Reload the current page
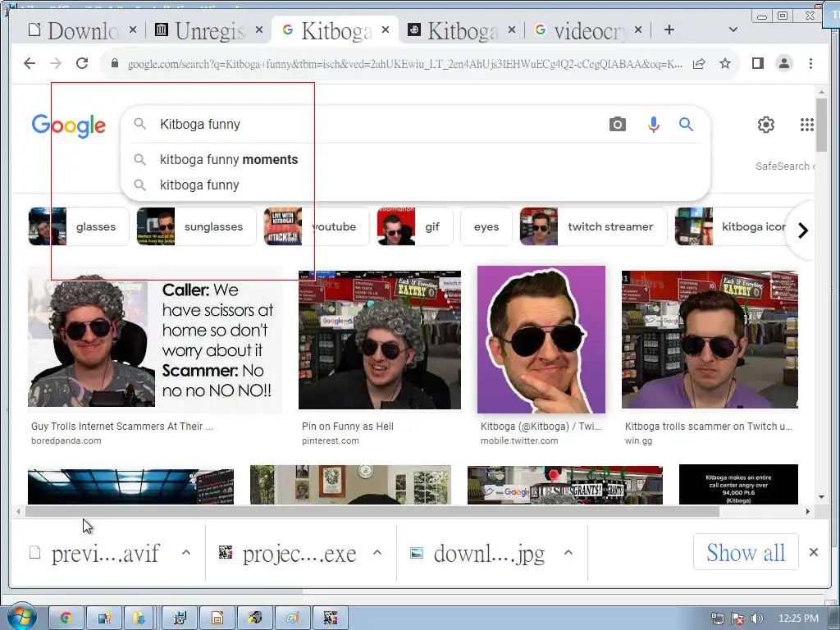 (82, 63)
